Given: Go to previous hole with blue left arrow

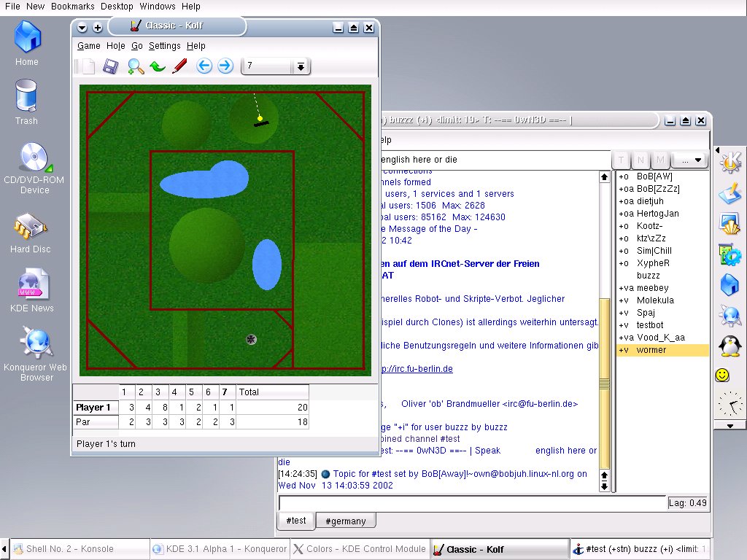Looking at the screenshot, I should (x=204, y=66).
